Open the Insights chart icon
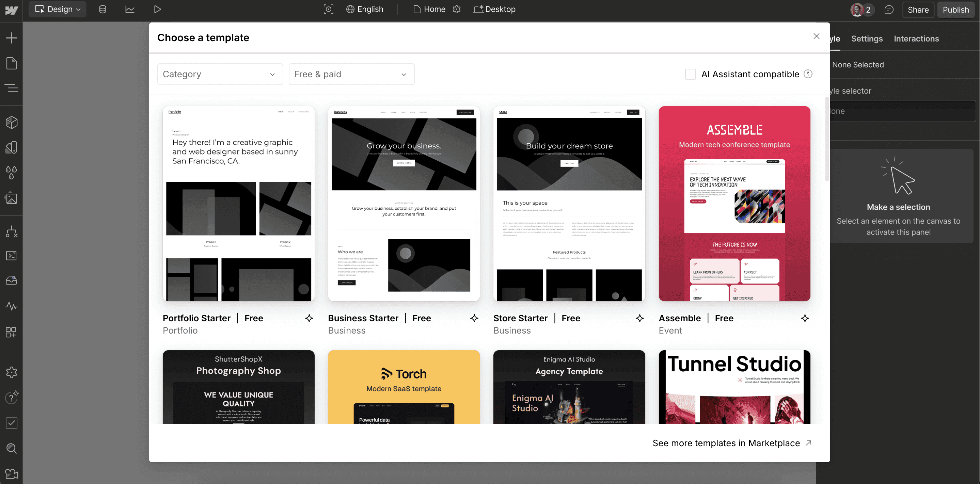The width and height of the screenshot is (980, 484). (x=130, y=10)
